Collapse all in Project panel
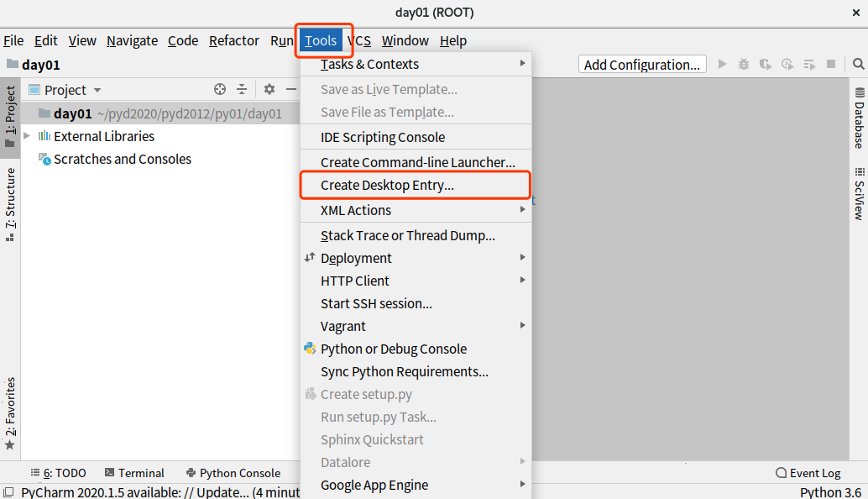The image size is (868, 499). 242,89
